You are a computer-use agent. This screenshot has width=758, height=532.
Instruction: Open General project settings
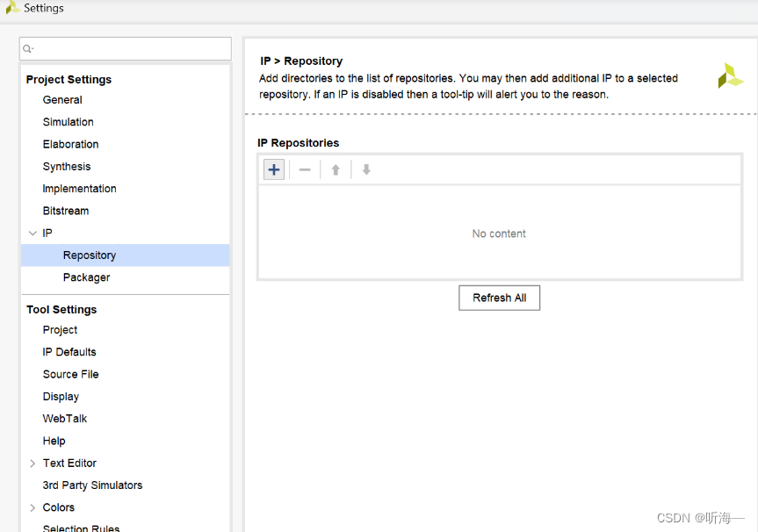tap(62, 100)
